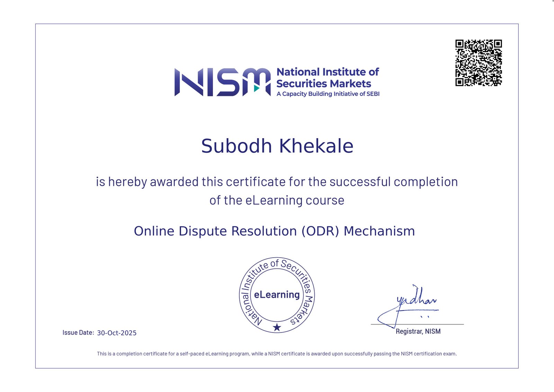Click "A Capacity Building Initiative of SEBI" tagline

click(328, 94)
